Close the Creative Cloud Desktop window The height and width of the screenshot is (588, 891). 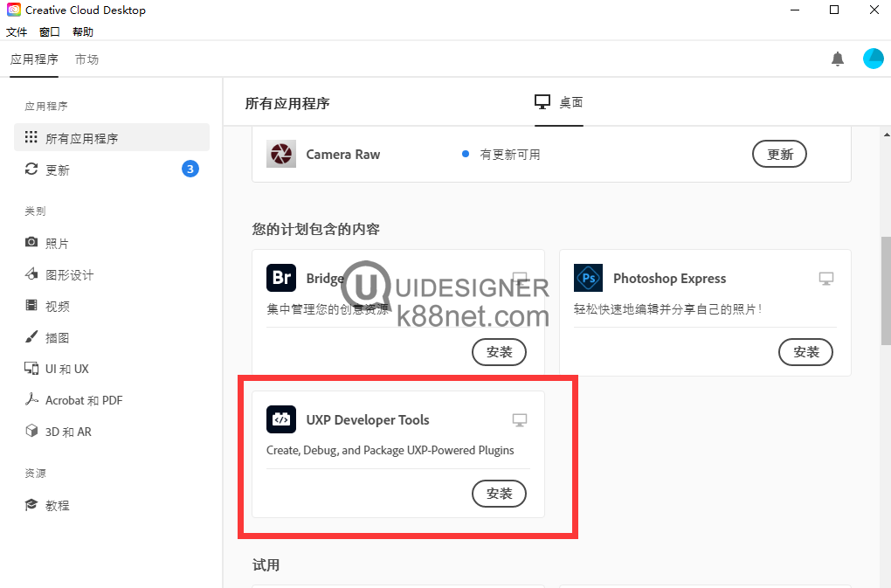pos(874,10)
